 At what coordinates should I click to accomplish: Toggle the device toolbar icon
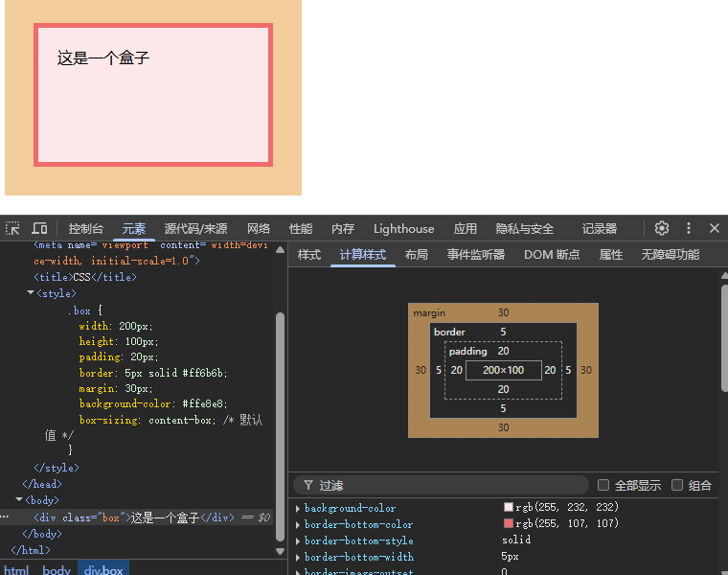point(39,228)
